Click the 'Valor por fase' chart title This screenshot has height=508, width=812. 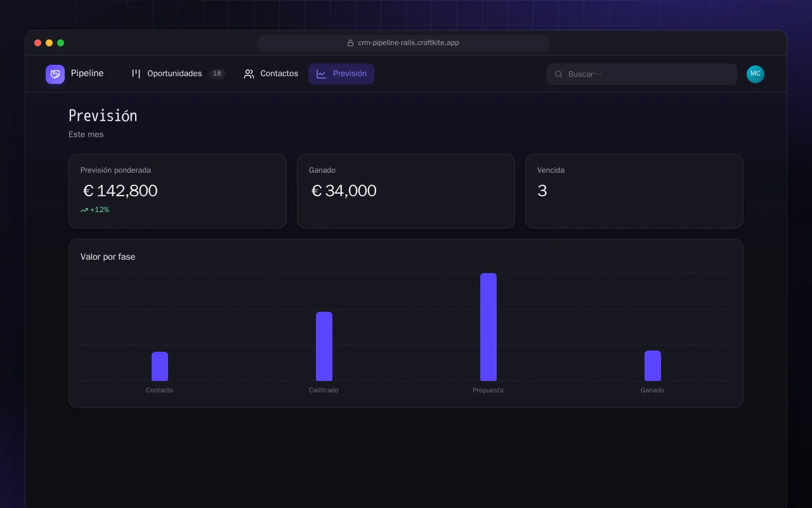click(108, 257)
